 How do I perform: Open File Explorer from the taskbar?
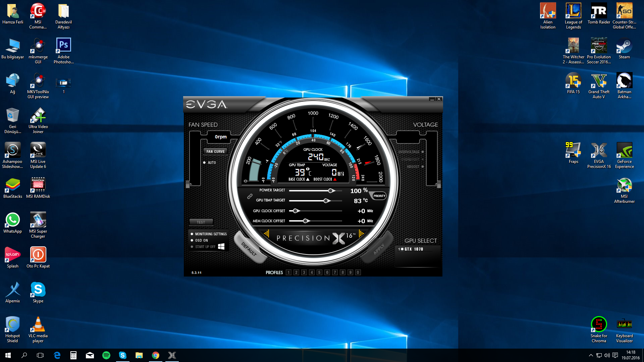(139, 355)
